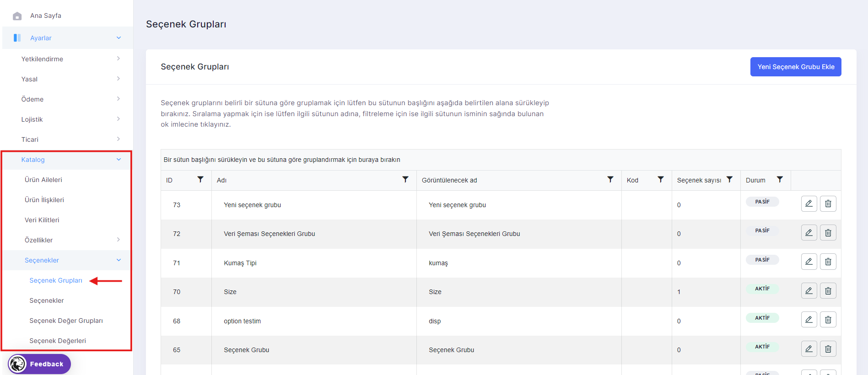Viewport: 868px width, 375px height.
Task: Edit the Seçenek Grubu row
Action: tap(809, 349)
